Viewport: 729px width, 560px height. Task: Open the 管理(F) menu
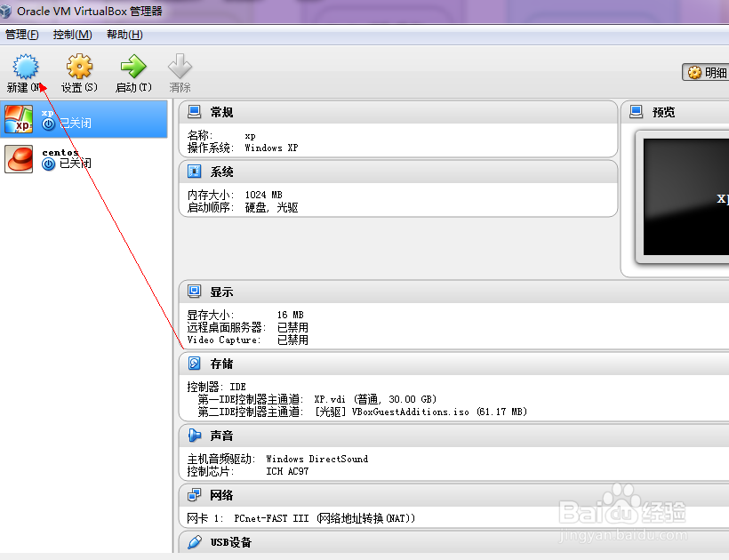pyautogui.click(x=21, y=34)
